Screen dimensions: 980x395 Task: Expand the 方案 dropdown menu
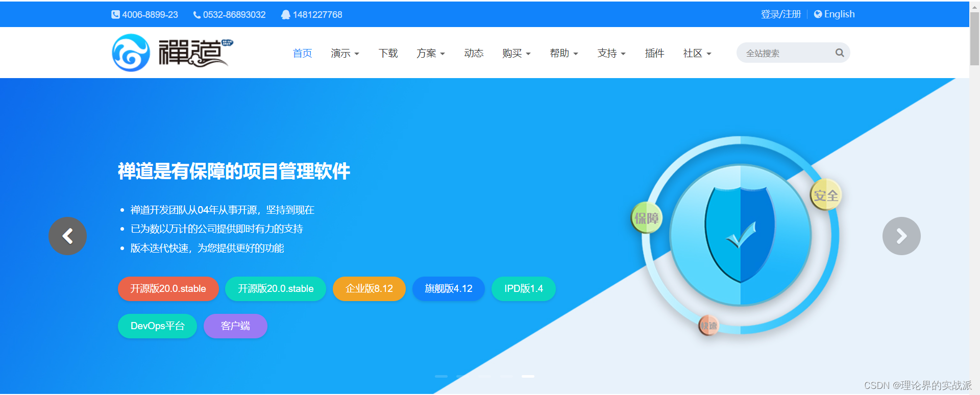(x=431, y=53)
